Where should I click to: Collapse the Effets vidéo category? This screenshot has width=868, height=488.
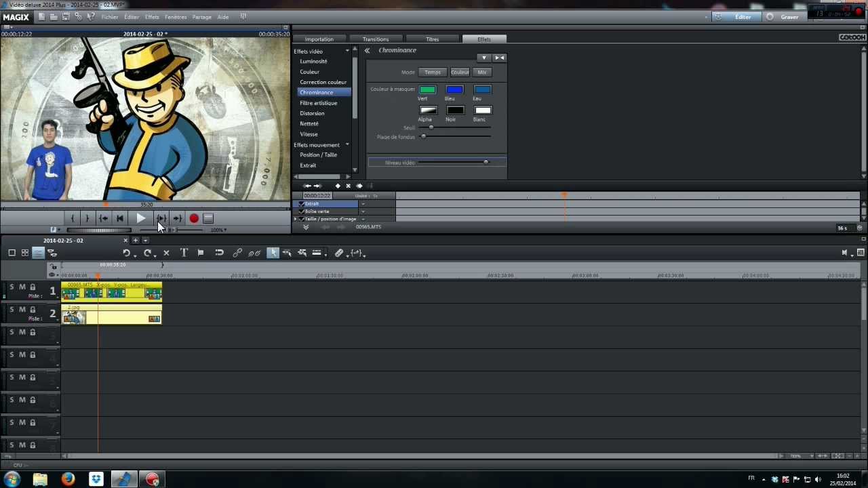347,51
